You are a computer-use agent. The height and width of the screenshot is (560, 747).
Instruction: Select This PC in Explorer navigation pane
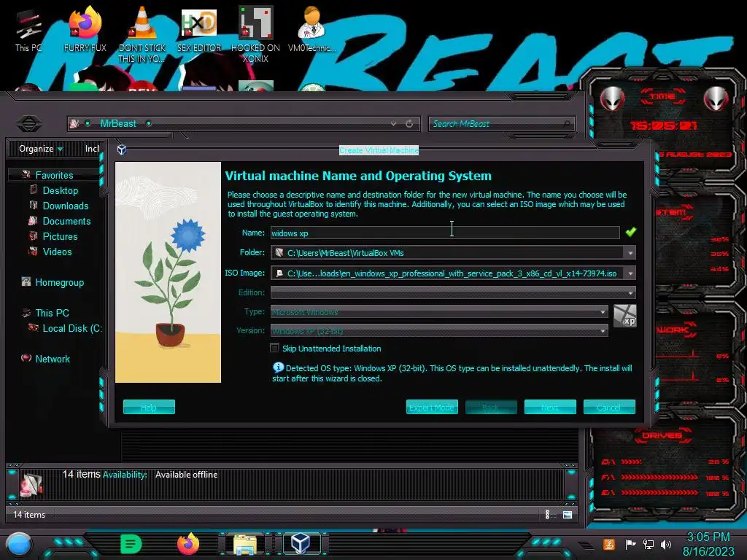[52, 313]
